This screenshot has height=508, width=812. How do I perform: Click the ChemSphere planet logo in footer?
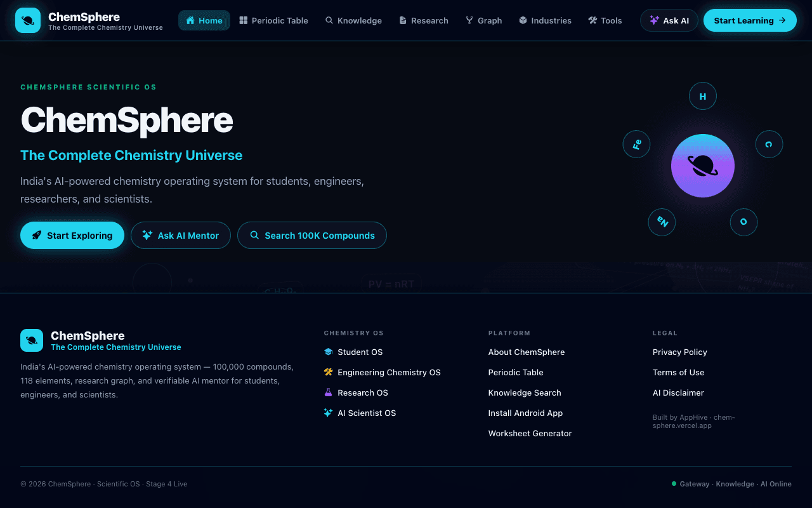32,340
